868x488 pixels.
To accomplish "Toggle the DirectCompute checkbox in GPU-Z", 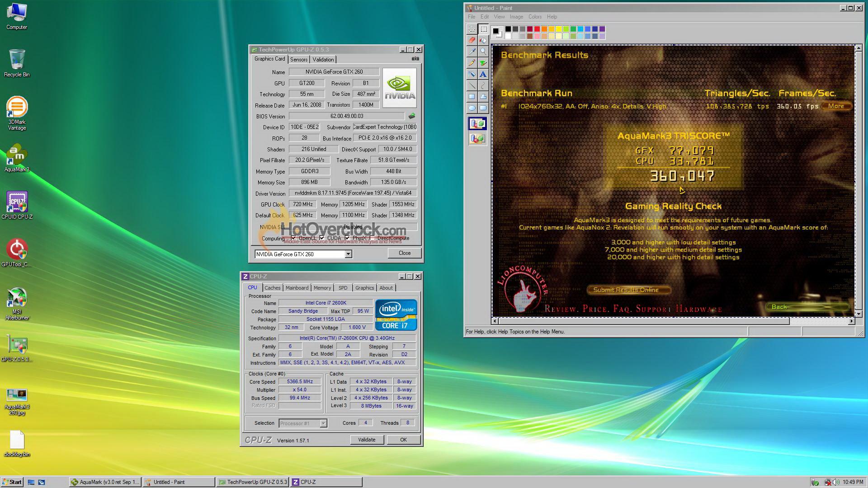I will pyautogui.click(x=373, y=238).
